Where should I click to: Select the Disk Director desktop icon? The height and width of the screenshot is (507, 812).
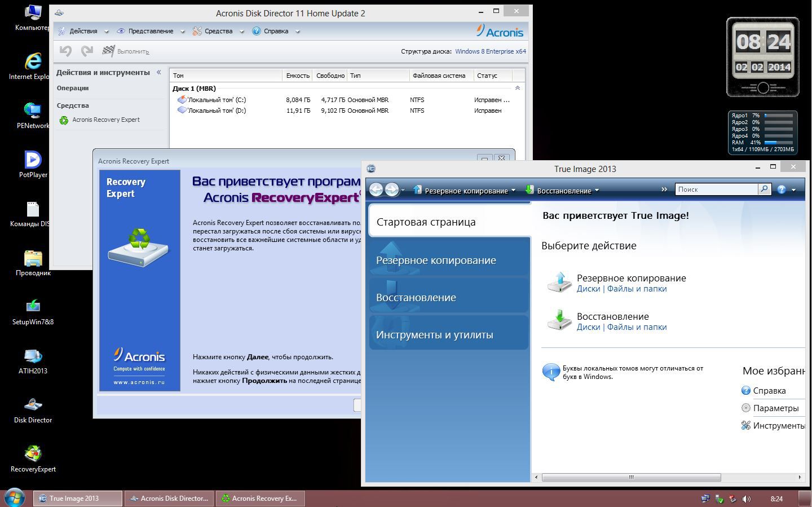[33, 409]
